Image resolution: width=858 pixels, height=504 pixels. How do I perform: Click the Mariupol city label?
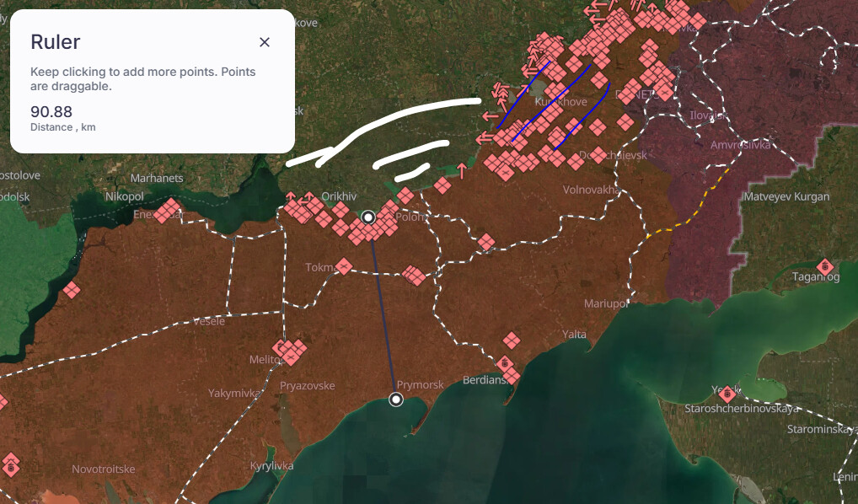click(606, 303)
